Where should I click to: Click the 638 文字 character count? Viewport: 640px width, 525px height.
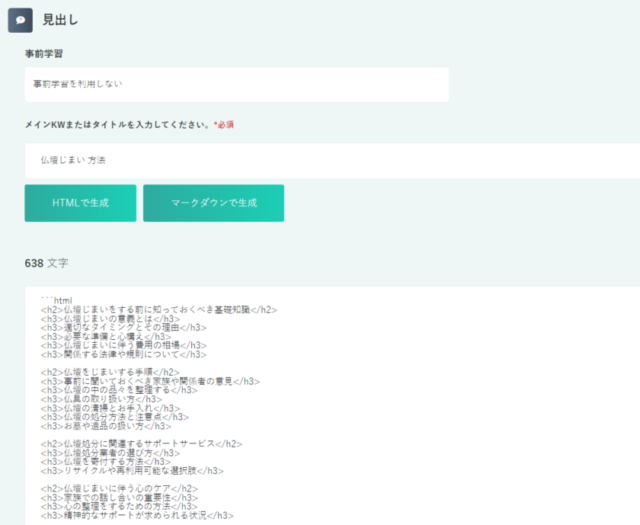(47, 263)
